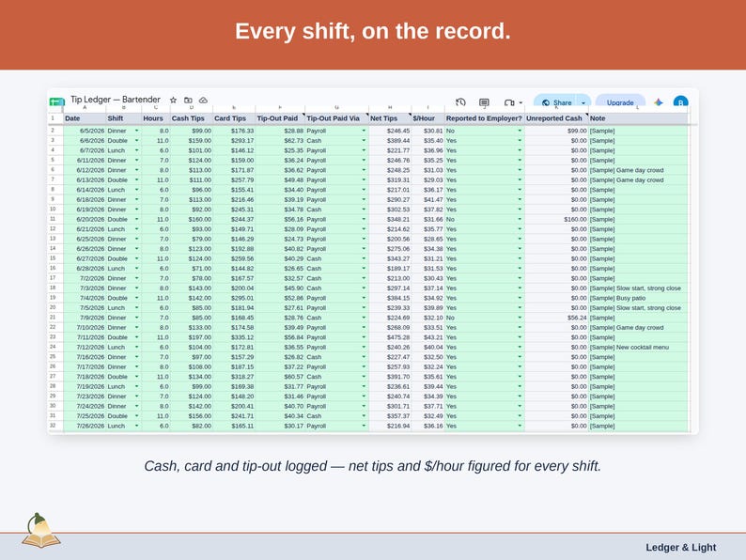Click the note '[Sample] New cocktail menu'
746x560 pixels.
click(638, 348)
